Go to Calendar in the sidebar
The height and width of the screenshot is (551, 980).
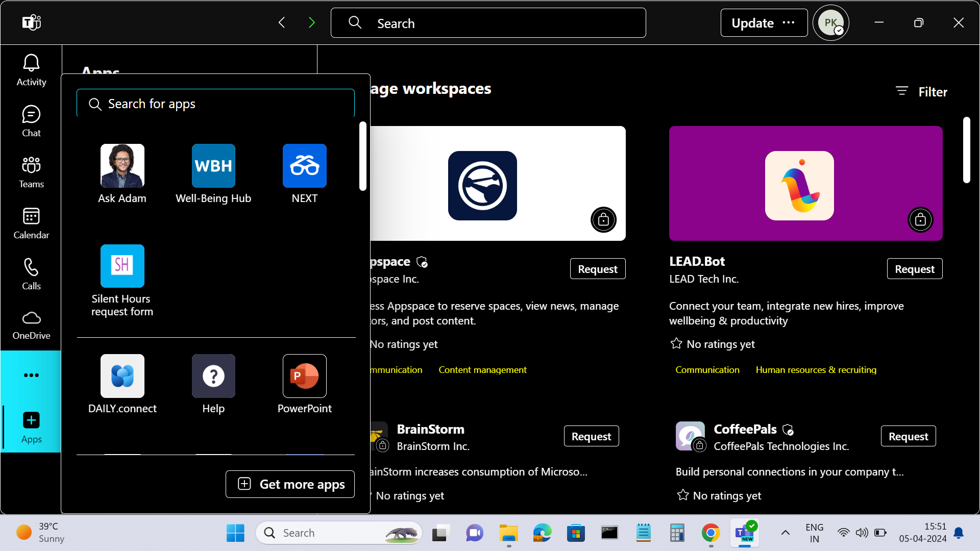31,223
